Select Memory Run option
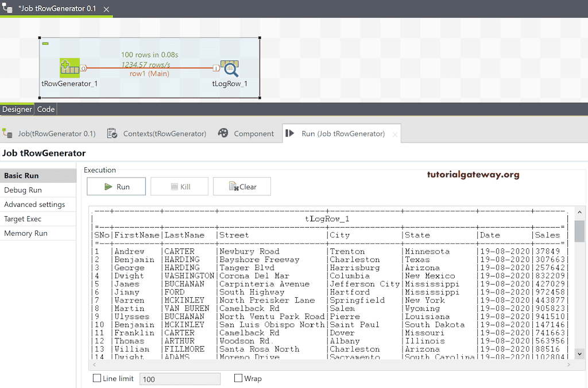The image size is (588, 388). click(38, 233)
